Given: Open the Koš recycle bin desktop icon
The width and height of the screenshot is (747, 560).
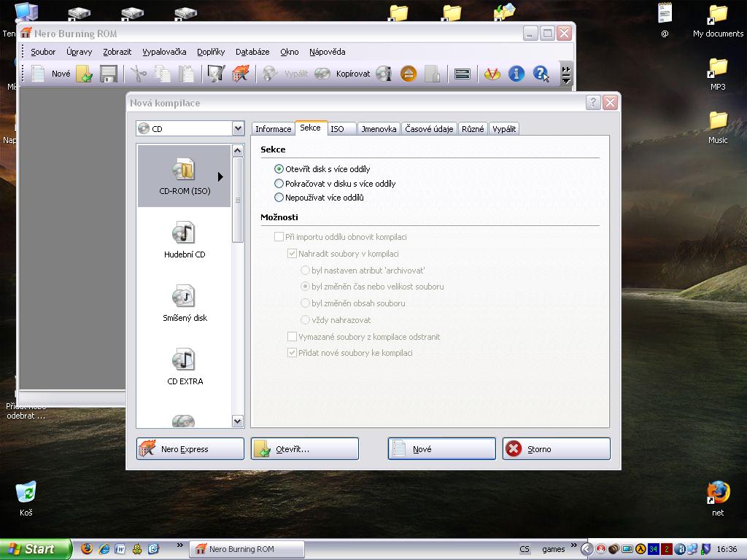Looking at the screenshot, I should (x=26, y=498).
